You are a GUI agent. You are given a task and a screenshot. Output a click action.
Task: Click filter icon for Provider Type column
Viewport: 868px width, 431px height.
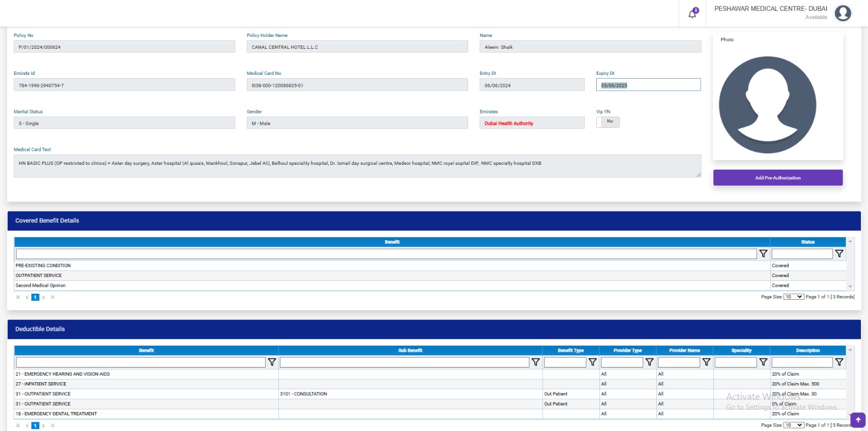649,362
